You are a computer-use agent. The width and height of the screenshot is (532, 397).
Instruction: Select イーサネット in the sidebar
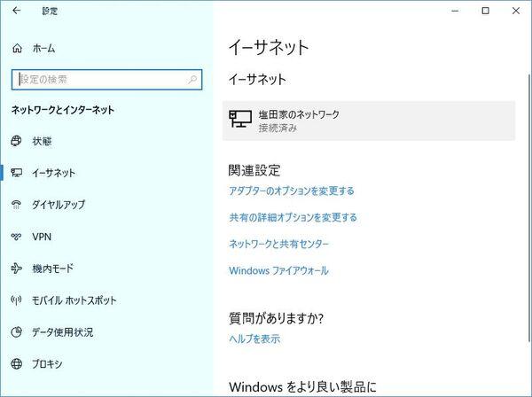pyautogui.click(x=53, y=173)
